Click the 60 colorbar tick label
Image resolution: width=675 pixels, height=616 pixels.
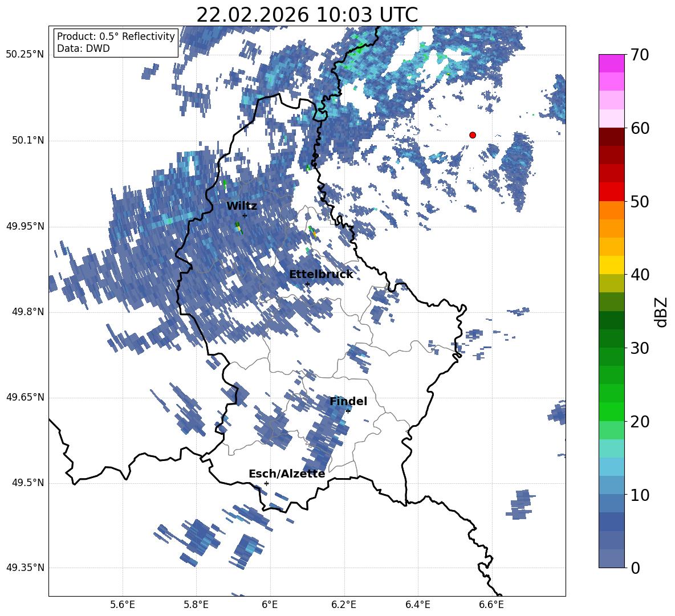pos(640,128)
